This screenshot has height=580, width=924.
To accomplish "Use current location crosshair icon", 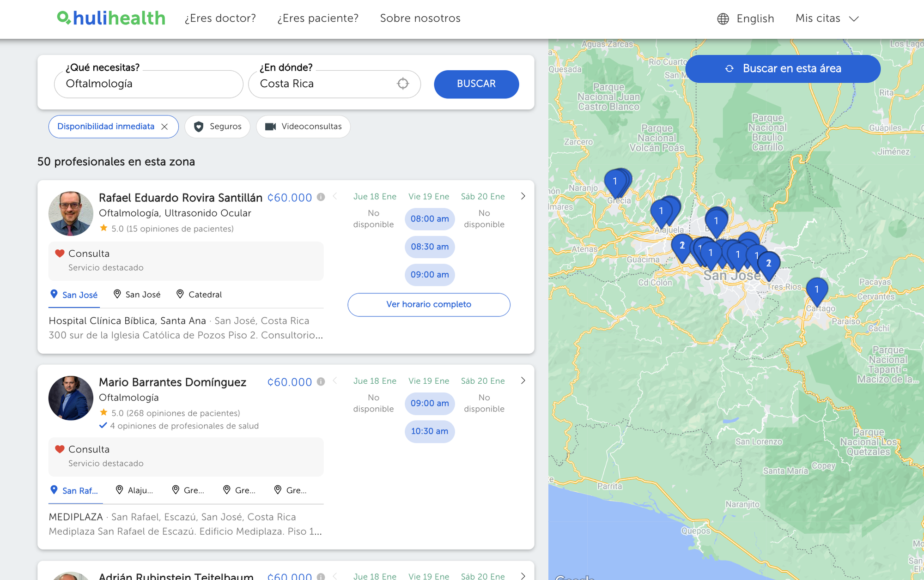I will tap(403, 84).
